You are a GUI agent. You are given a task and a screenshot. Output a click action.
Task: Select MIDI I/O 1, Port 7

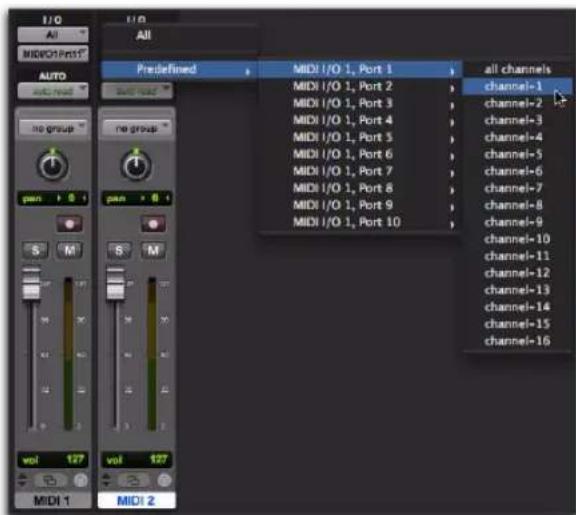(x=360, y=171)
